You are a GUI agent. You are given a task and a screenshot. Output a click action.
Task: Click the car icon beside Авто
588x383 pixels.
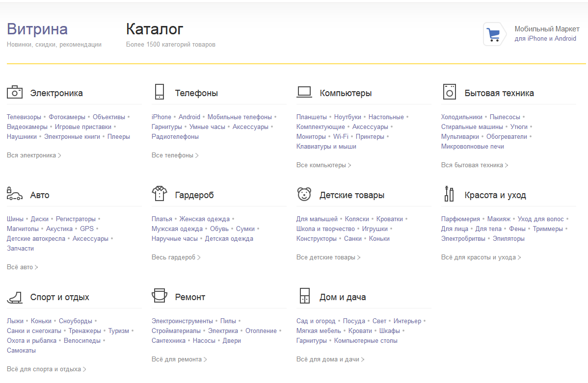(x=15, y=194)
